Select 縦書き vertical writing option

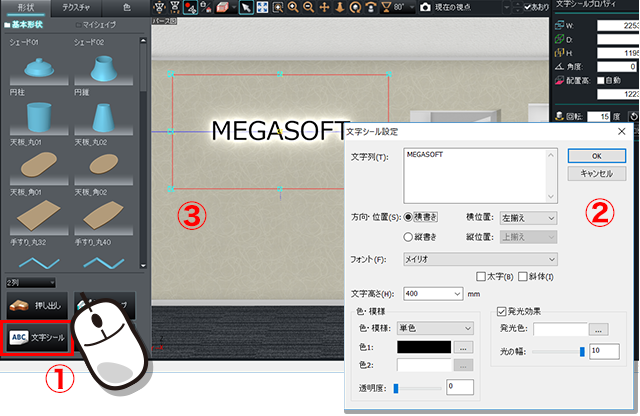click(408, 237)
